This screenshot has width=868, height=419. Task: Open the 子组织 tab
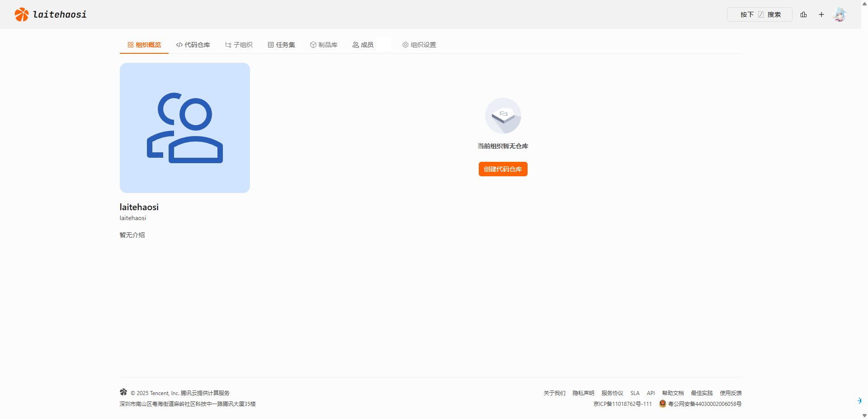239,45
